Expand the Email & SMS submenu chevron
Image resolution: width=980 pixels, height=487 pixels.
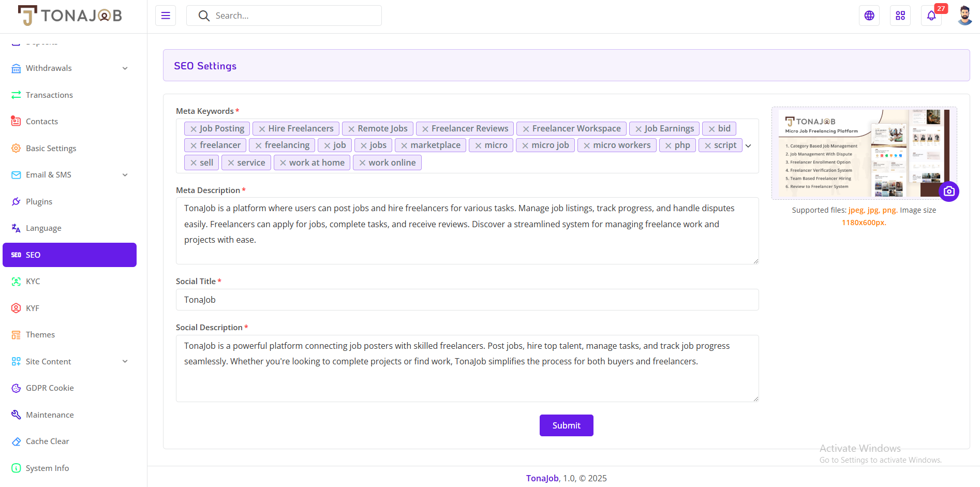point(125,175)
